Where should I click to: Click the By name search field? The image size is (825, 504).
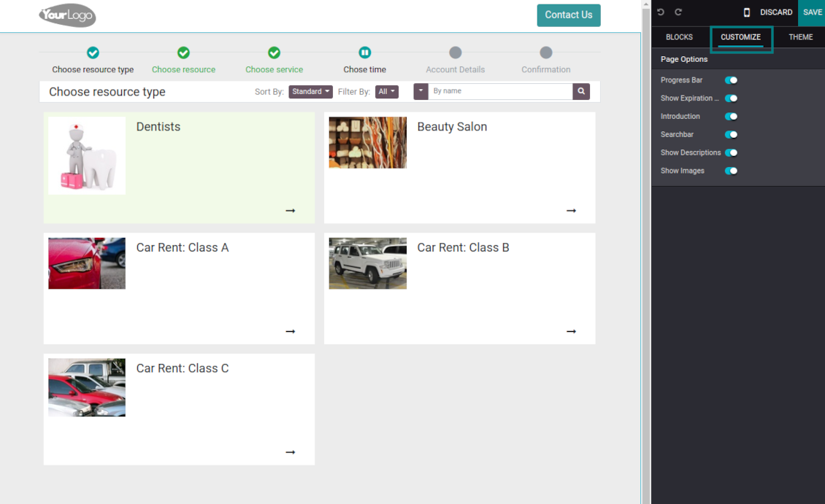point(500,91)
